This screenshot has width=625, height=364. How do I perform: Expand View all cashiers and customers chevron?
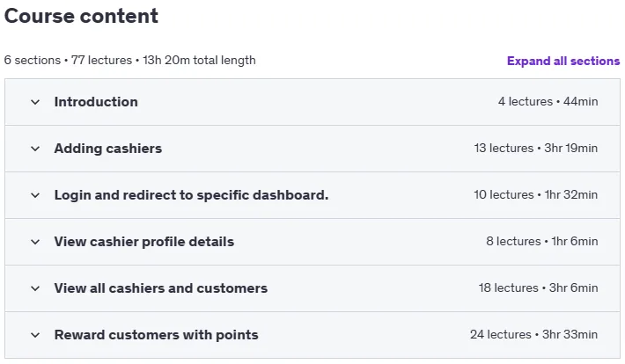[35, 288]
